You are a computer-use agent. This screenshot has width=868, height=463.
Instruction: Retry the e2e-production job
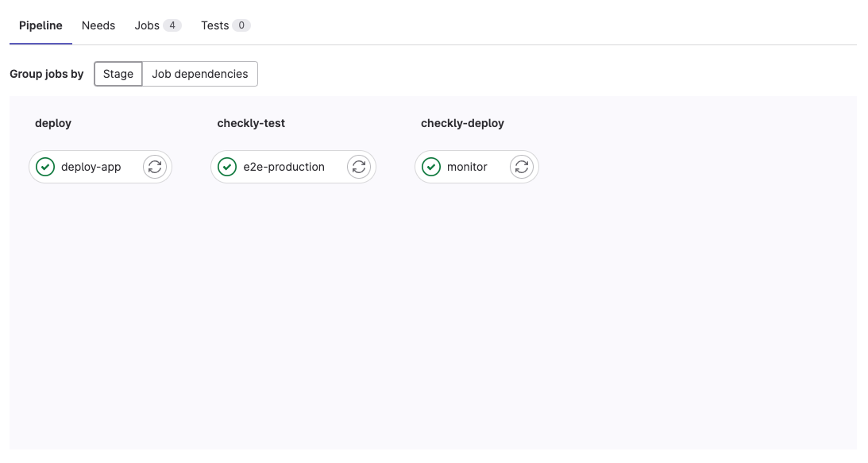pyautogui.click(x=358, y=167)
